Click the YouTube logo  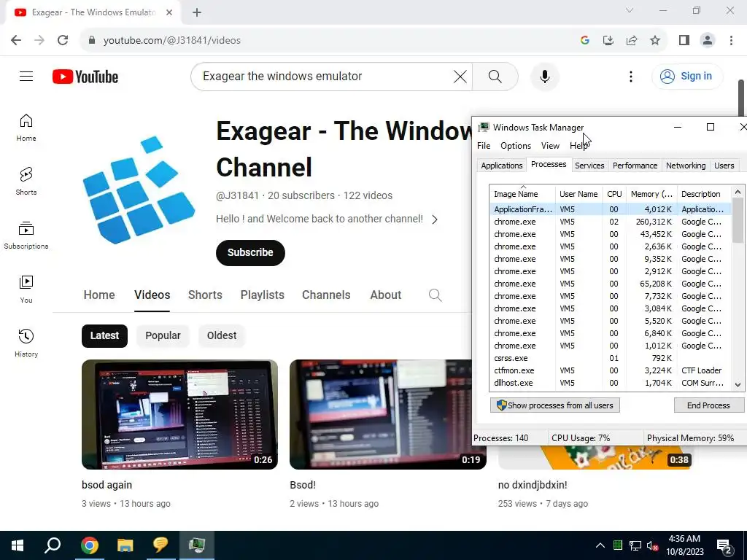(85, 77)
